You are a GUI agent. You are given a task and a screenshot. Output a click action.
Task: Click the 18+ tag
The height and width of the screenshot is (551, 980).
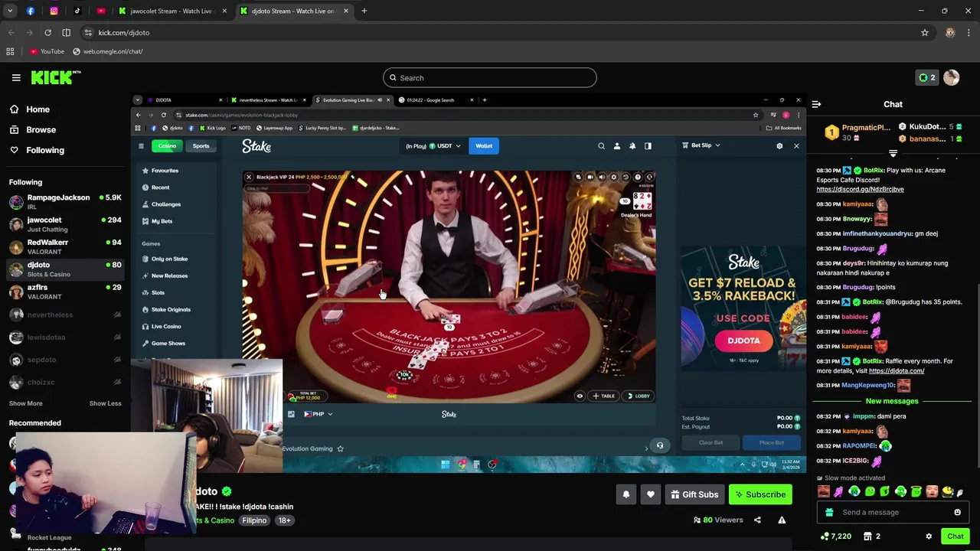click(284, 520)
